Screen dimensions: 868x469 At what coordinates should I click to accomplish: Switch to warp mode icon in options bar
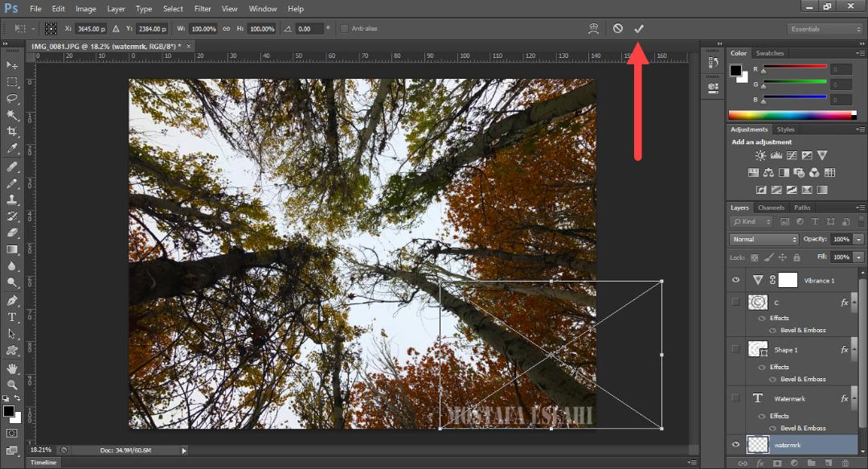pos(593,28)
